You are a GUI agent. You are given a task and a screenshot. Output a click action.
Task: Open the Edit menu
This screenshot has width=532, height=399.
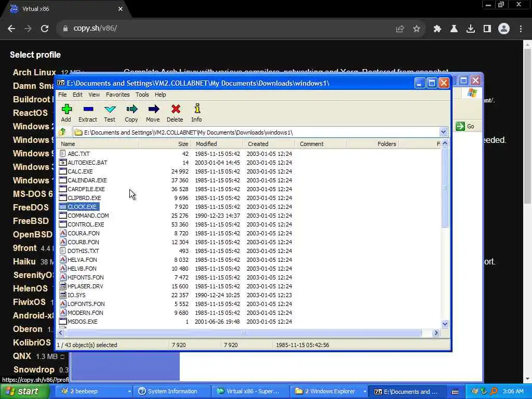(x=77, y=95)
